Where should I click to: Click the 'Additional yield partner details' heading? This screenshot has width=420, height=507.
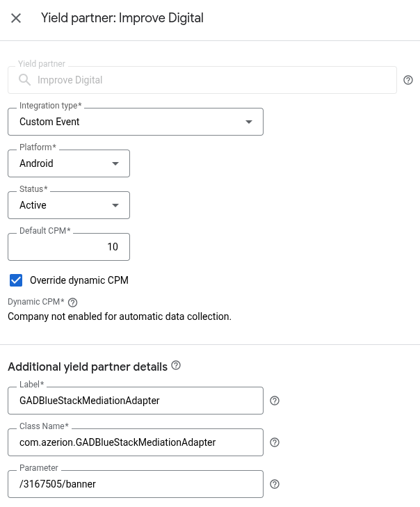(x=88, y=367)
